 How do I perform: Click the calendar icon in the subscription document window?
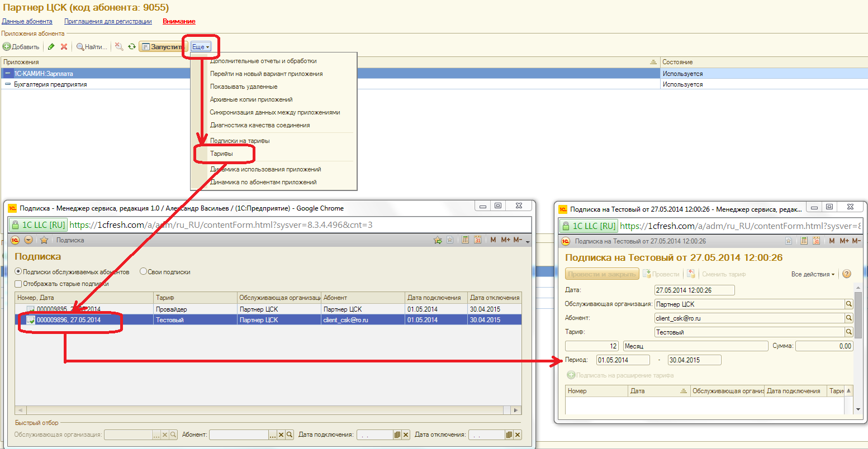[x=816, y=241]
